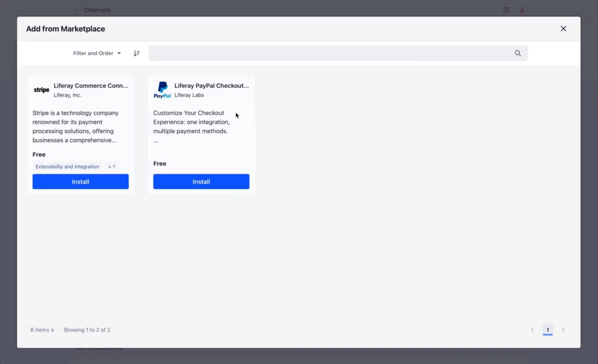Click the Showing 1 to 2 of 2 text
Viewport: 598px width, 364px height.
pos(87,330)
